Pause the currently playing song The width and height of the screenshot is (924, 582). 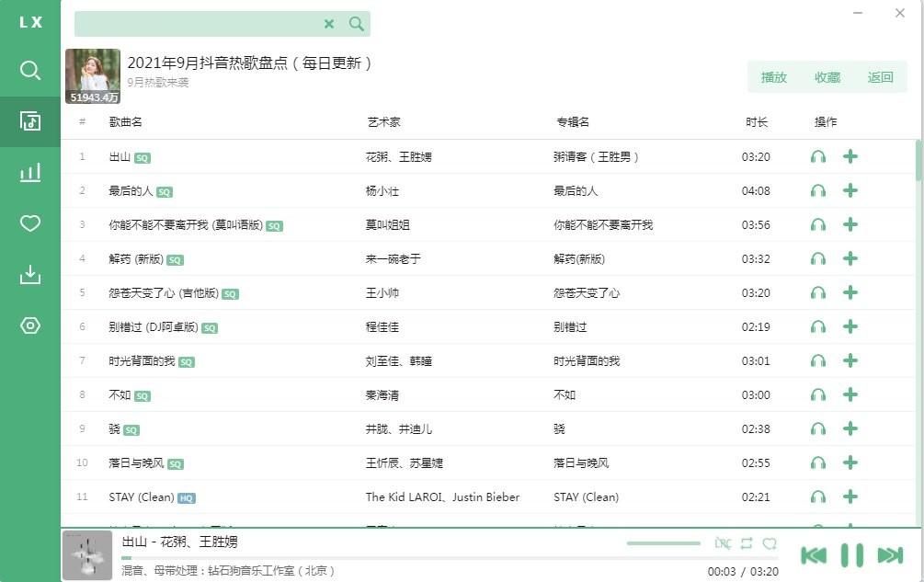click(852, 555)
